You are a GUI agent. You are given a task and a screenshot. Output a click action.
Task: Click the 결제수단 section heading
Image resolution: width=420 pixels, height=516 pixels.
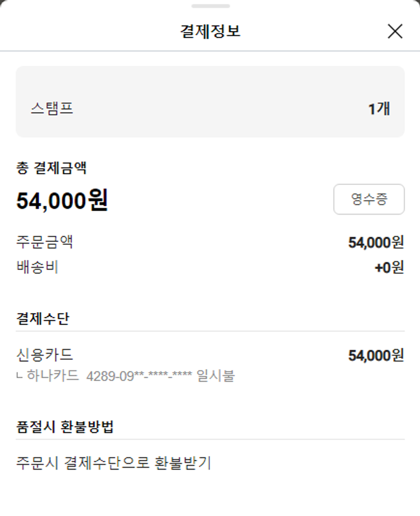click(43, 318)
